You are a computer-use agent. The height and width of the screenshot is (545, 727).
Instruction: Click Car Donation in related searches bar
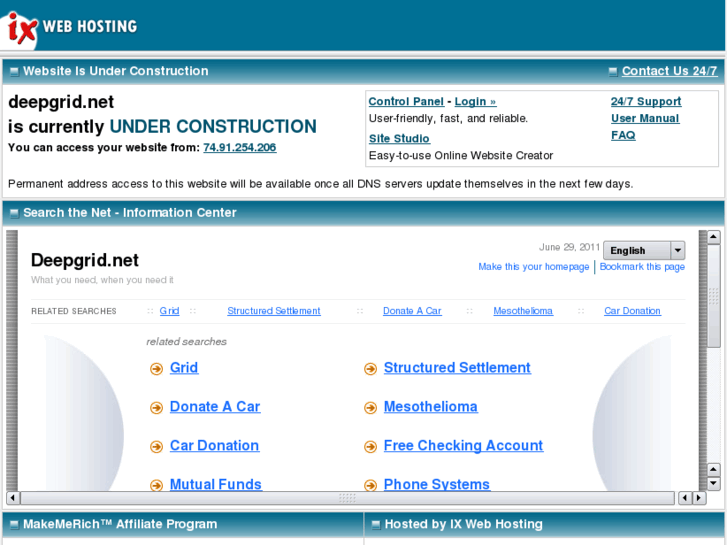[632, 311]
